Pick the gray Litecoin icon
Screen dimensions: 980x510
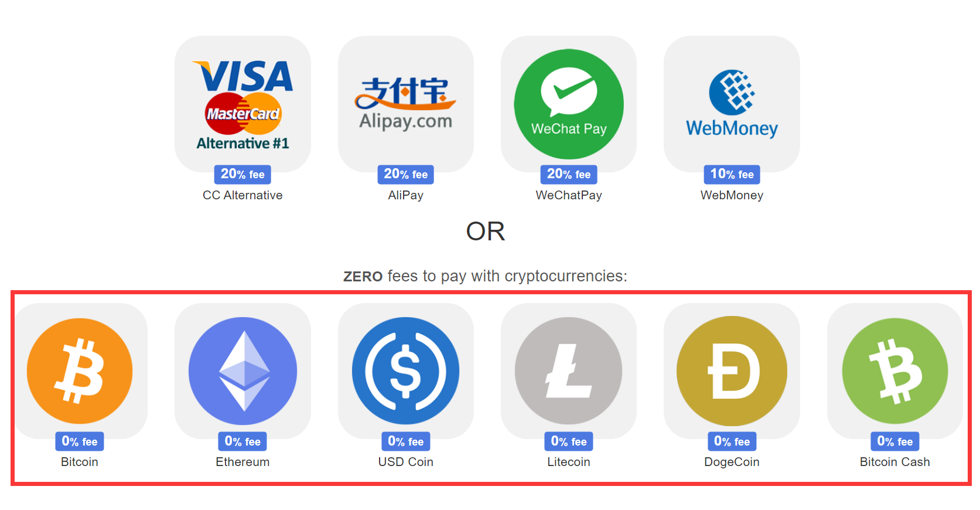tap(569, 371)
